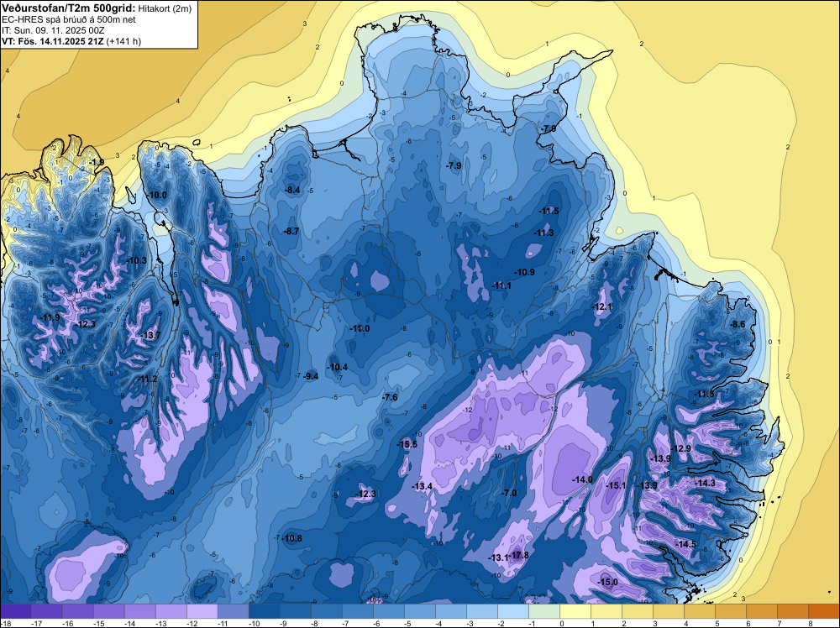Click the valid time 'VT: Fös. 14.11.2025 21Z'
840x628 pixels.
click(53, 41)
